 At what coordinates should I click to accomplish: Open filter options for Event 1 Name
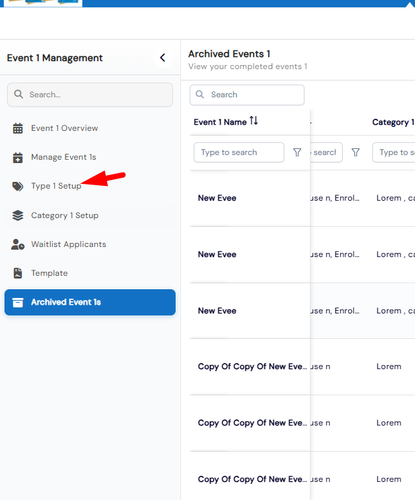297,152
